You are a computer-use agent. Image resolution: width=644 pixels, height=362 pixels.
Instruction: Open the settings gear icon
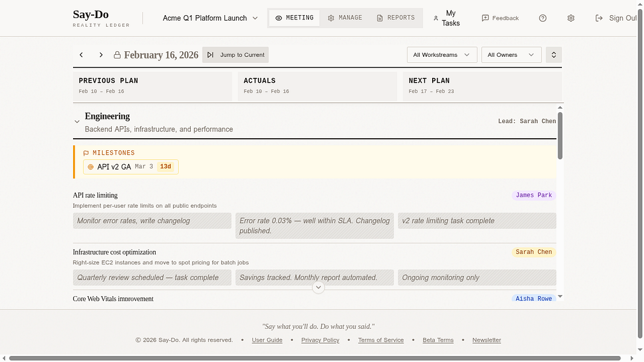tap(570, 18)
